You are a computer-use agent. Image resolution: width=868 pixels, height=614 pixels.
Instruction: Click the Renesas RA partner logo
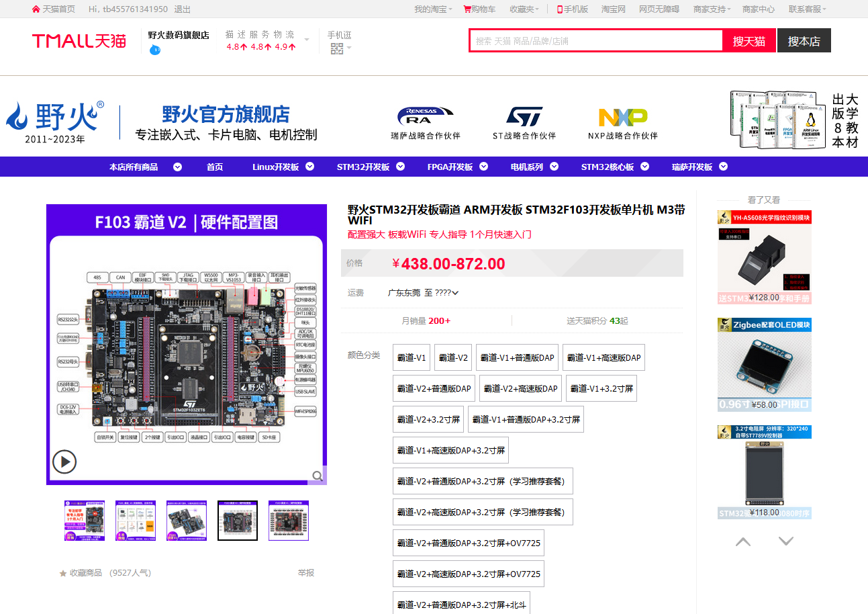(425, 116)
